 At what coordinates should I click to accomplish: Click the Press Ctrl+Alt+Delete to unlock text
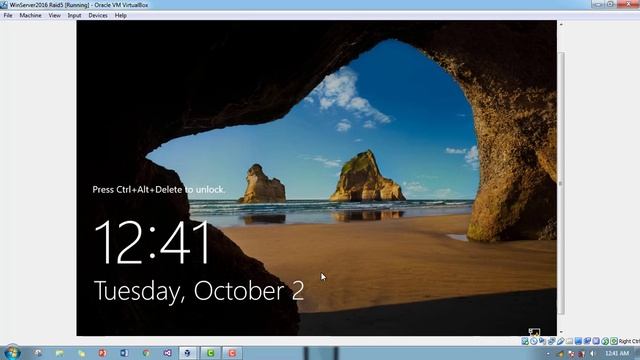(x=158, y=189)
